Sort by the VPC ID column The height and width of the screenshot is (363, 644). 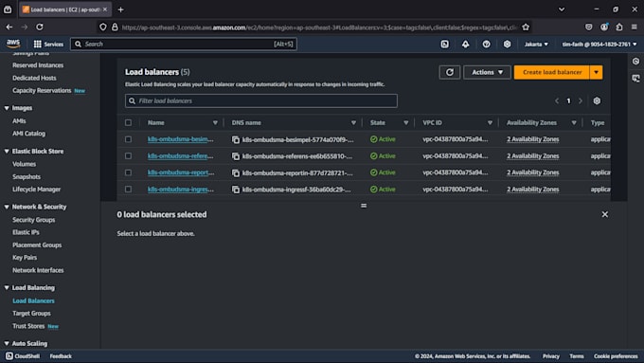[490, 123]
